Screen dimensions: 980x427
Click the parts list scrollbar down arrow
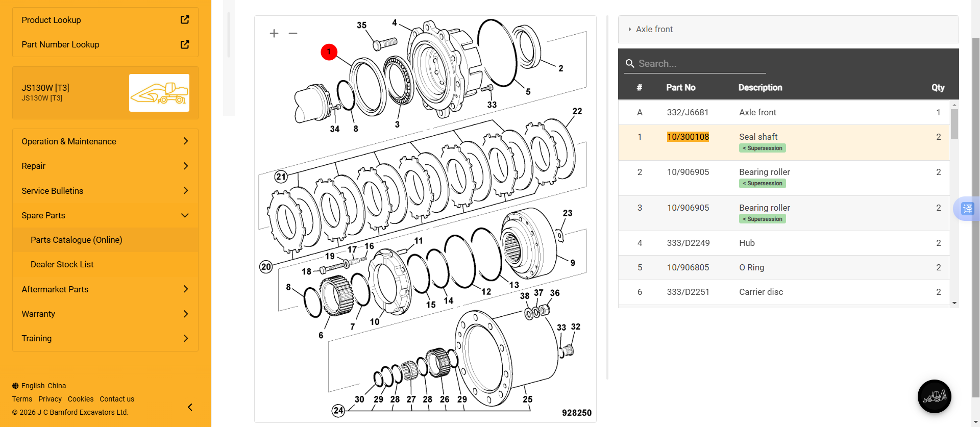pos(954,303)
